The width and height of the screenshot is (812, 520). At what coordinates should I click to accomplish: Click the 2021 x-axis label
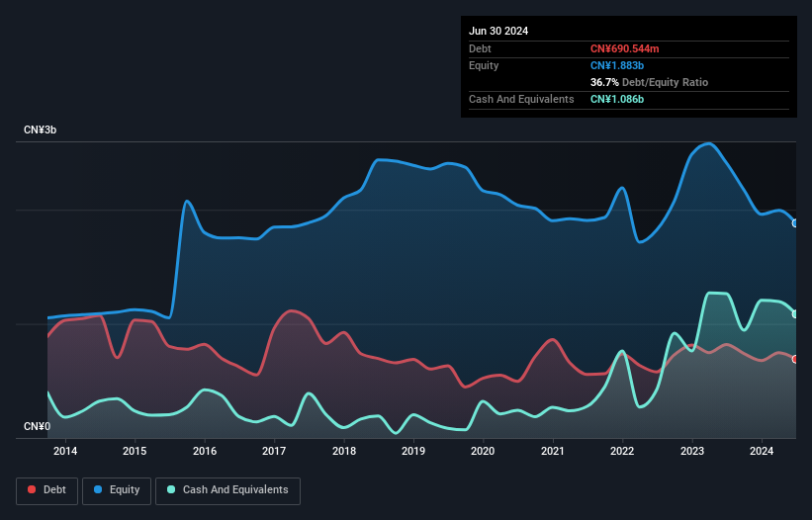[x=553, y=451]
